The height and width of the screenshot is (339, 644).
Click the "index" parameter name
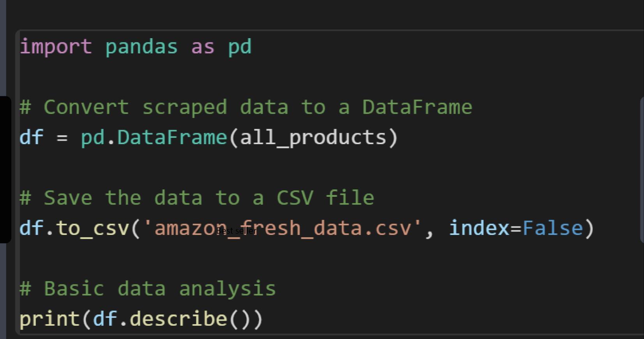(x=479, y=228)
